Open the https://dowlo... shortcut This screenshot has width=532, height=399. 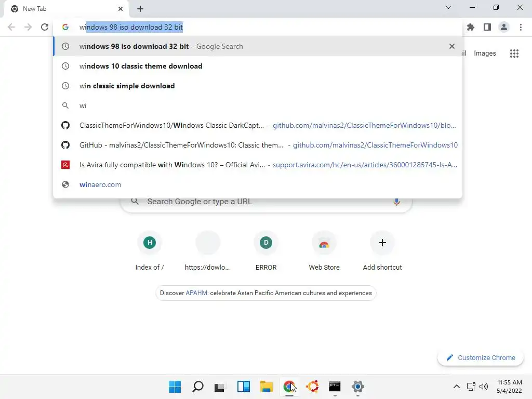(208, 251)
